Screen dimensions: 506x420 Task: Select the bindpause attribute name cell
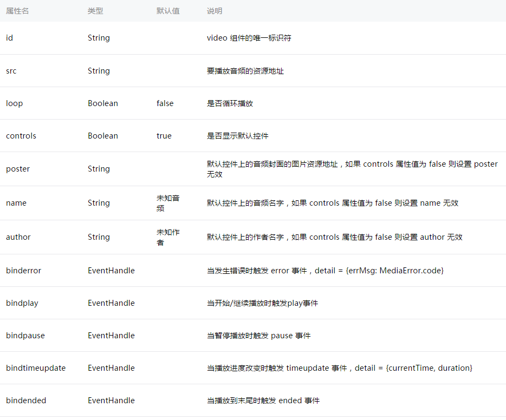pyautogui.click(x=25, y=336)
